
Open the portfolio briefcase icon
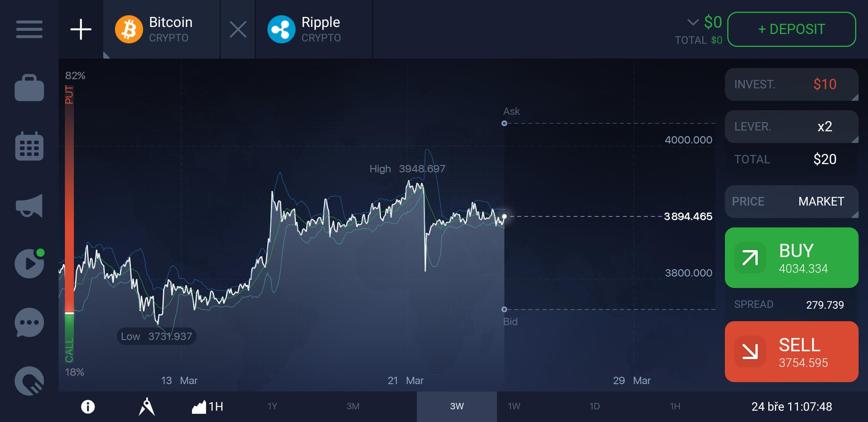coord(29,88)
